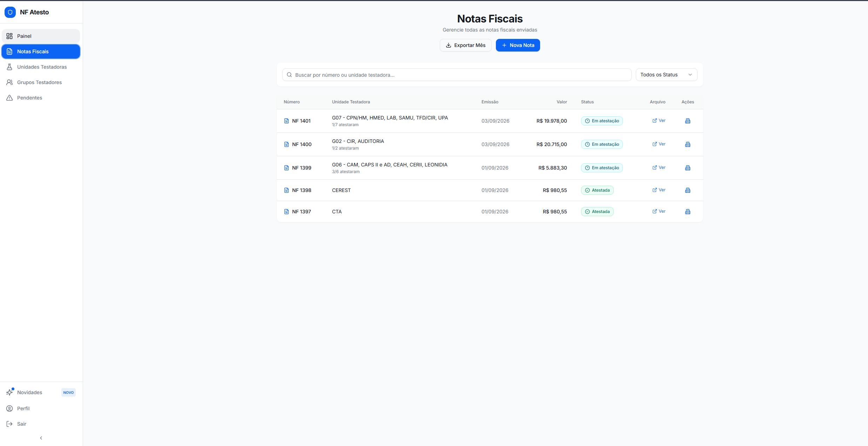Click the Ações column header

click(x=688, y=102)
